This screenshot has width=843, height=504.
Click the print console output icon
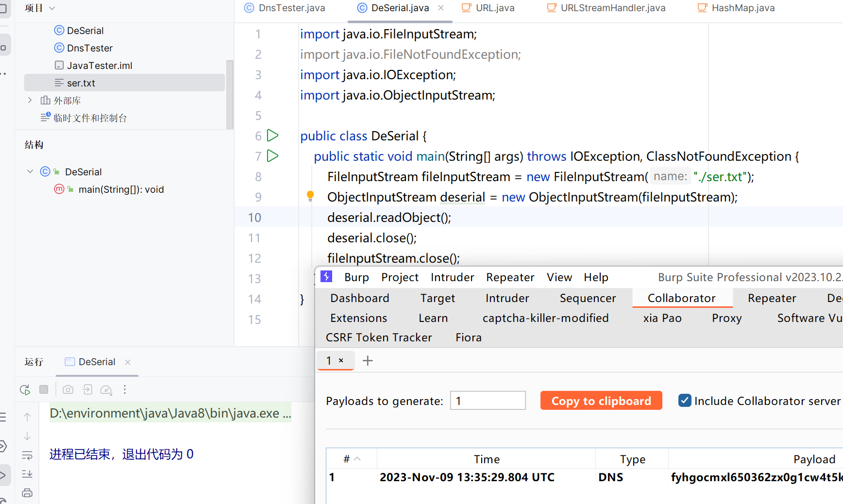coord(27,493)
